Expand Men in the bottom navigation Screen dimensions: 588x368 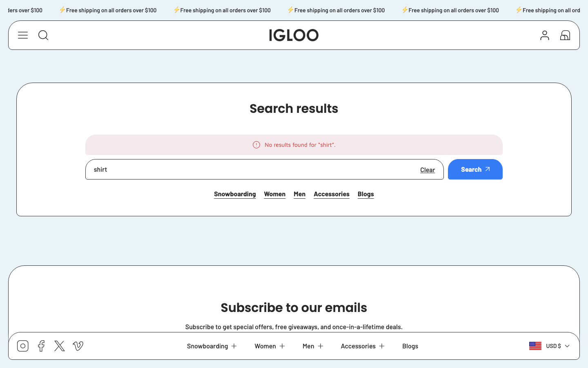(313, 346)
